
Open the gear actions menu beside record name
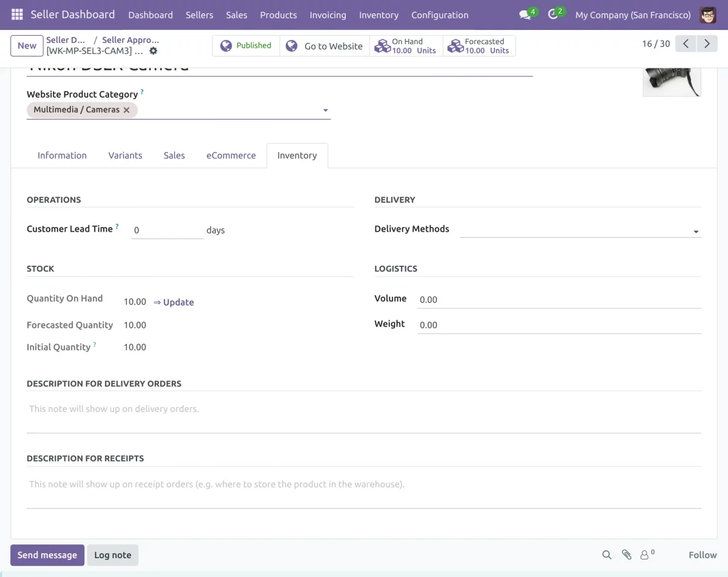pyautogui.click(x=153, y=51)
